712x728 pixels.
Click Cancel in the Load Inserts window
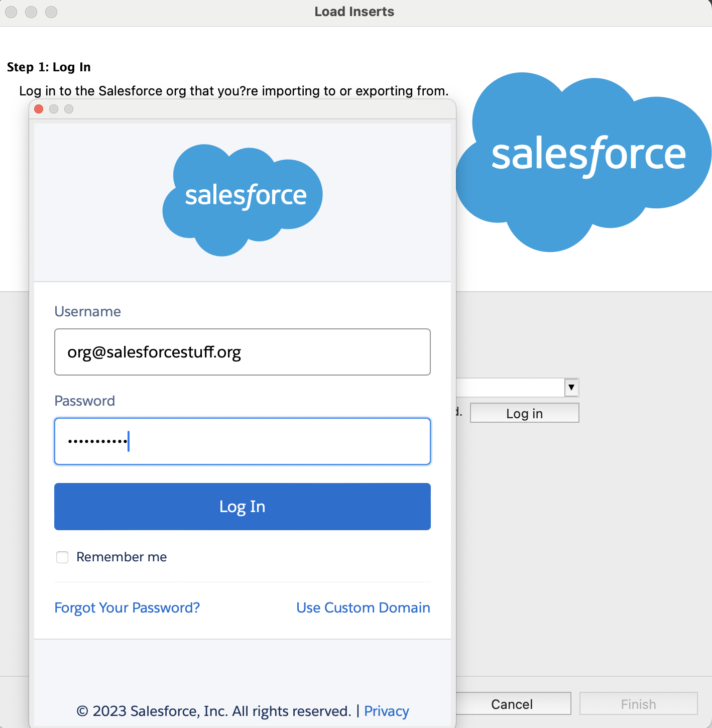pos(512,704)
